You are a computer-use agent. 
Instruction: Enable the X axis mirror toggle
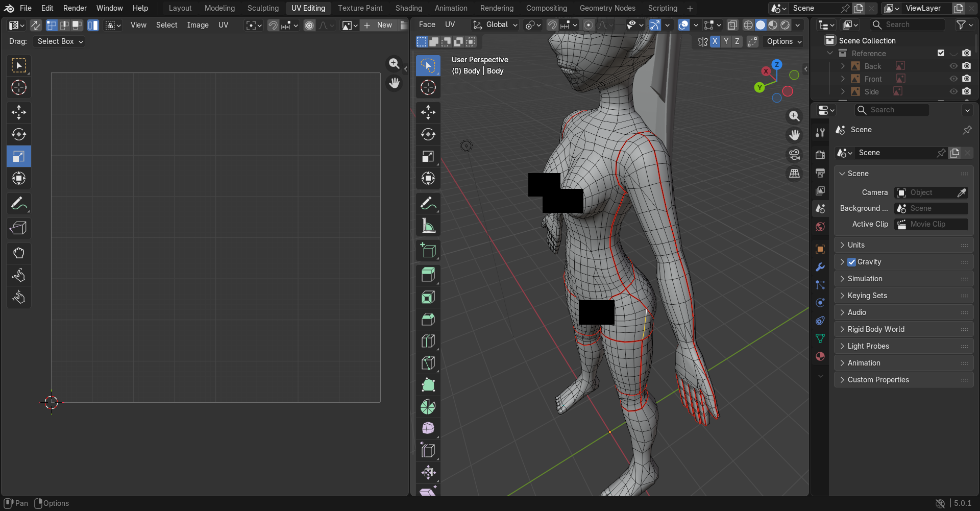pos(715,41)
